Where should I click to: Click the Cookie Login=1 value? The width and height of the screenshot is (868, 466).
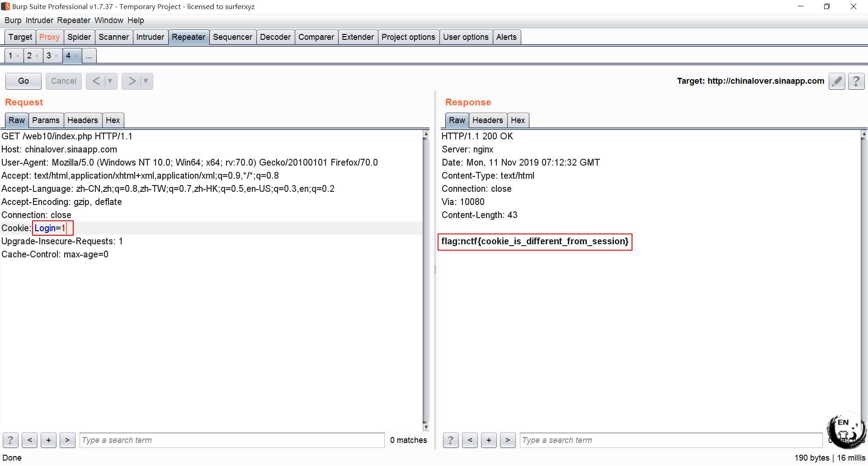click(50, 228)
